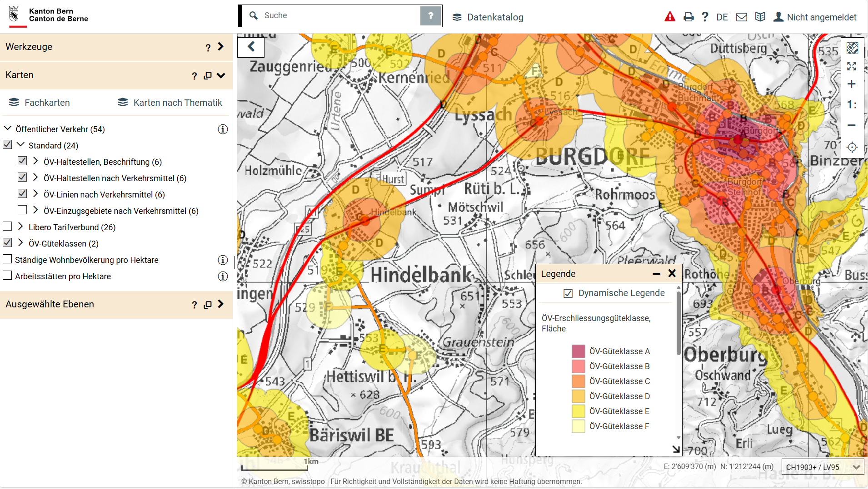
Task: Enable ÖV-Einzugsgebiete nach Verkehrsmittel checkbox
Action: (22, 210)
